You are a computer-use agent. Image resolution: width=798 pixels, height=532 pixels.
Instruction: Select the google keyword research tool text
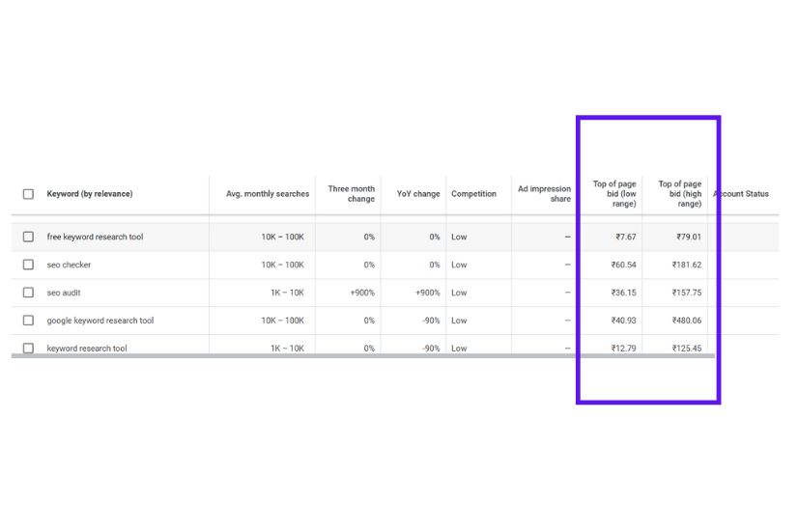point(100,321)
